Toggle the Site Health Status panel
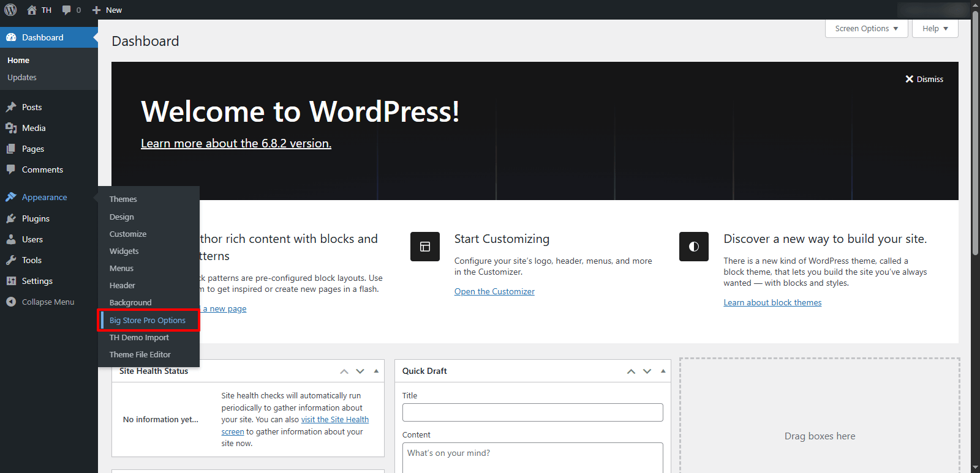The image size is (980, 473). tap(376, 371)
